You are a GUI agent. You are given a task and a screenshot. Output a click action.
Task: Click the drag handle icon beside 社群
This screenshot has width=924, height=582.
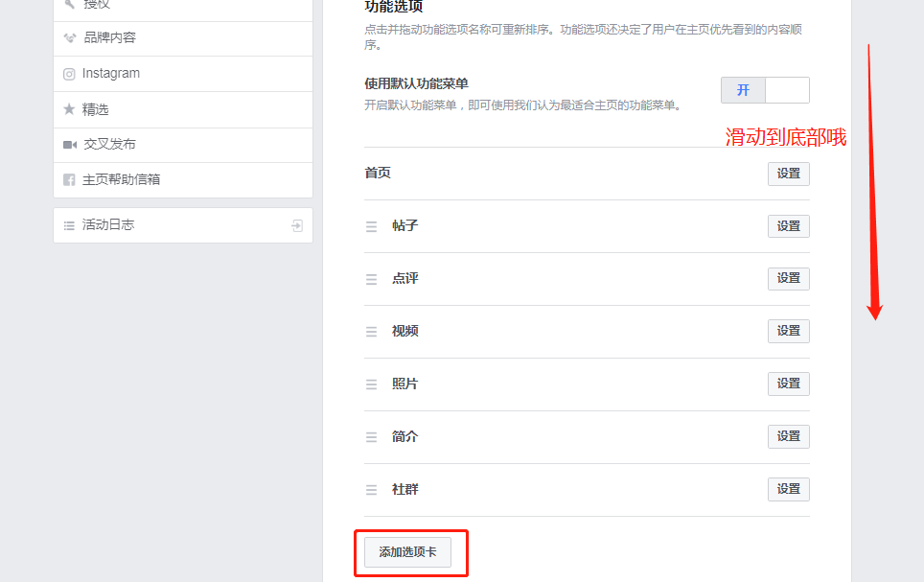(371, 490)
